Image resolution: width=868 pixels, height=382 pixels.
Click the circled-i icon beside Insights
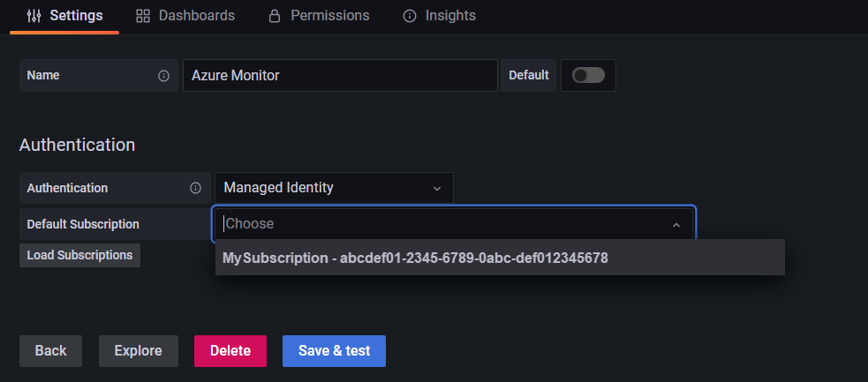coord(410,16)
